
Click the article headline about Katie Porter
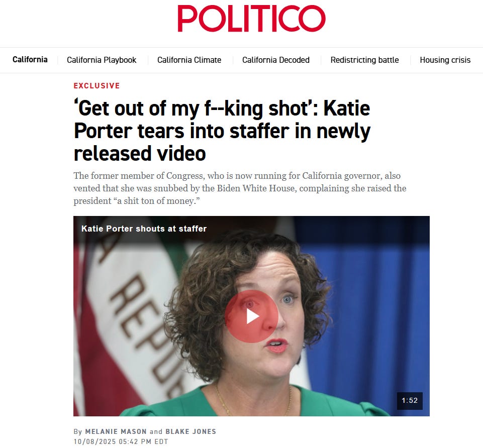(222, 131)
